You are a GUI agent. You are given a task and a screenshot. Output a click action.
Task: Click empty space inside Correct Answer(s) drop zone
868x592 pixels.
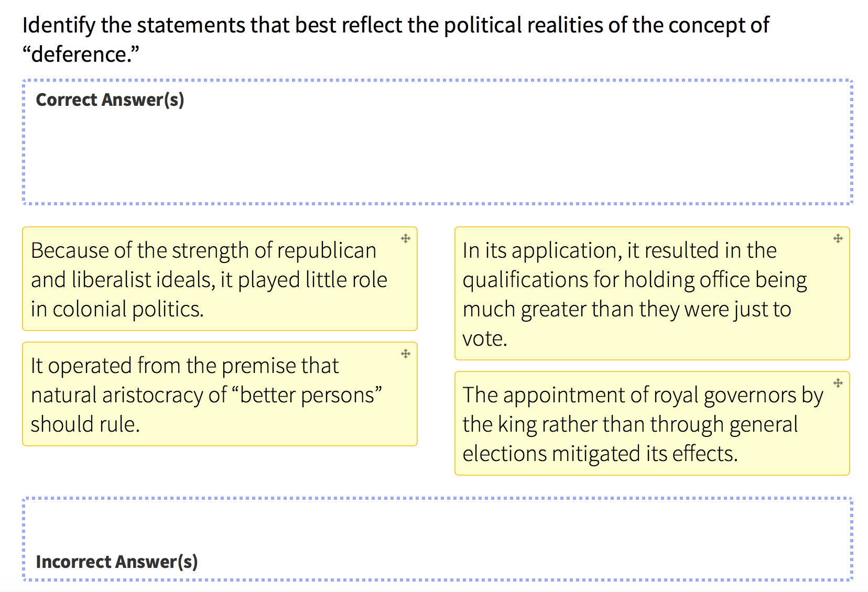coord(438,157)
